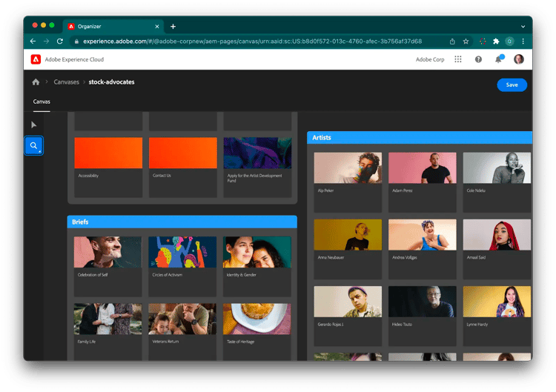Open the Adobe Experience Cloud logo

(x=36, y=59)
